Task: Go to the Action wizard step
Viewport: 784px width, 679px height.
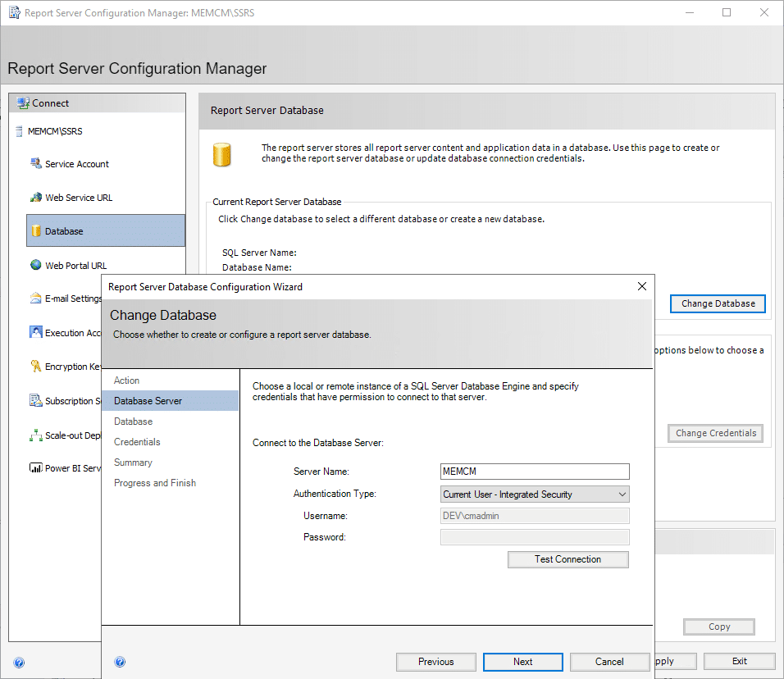Action: coord(127,381)
